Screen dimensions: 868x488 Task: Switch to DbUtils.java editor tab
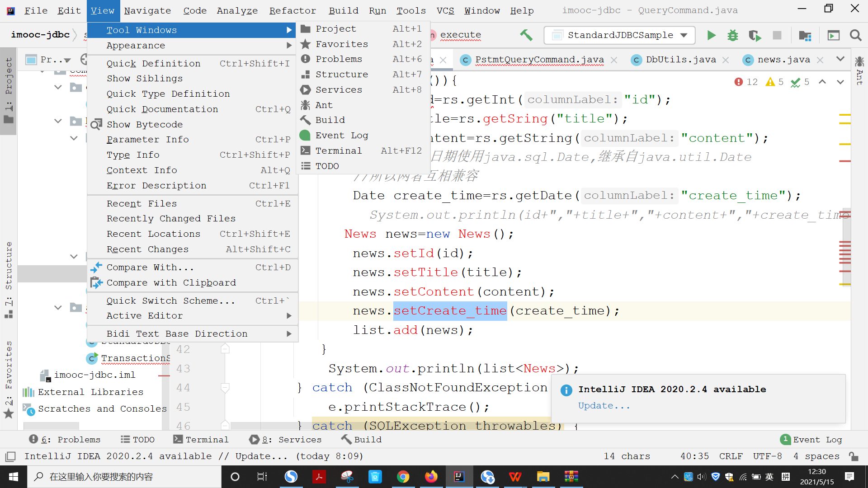681,60
